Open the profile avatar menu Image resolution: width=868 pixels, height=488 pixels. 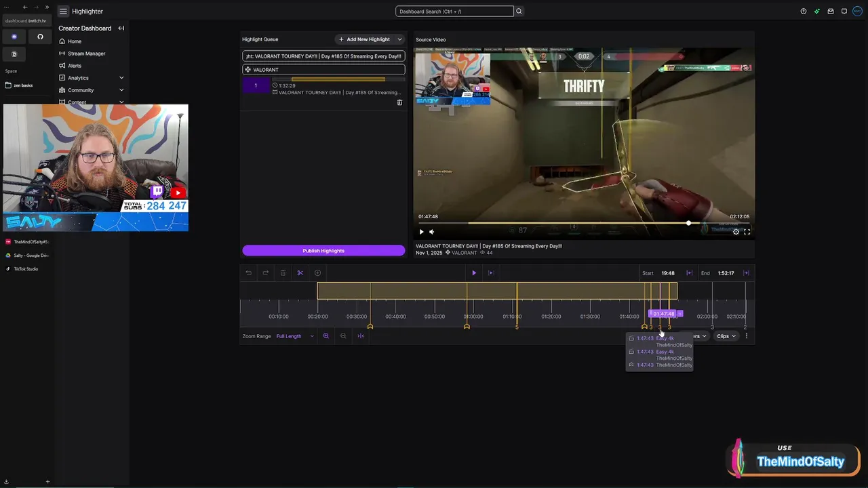click(859, 12)
